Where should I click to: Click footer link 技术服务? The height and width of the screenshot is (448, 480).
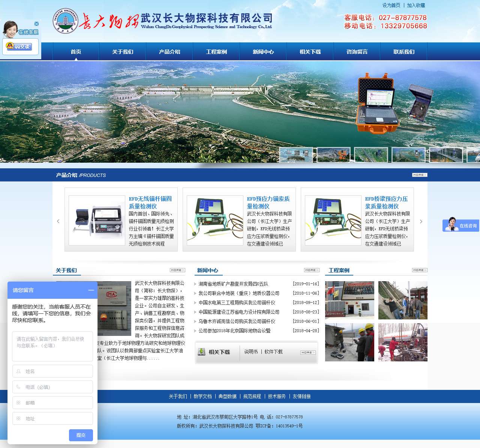(x=277, y=397)
